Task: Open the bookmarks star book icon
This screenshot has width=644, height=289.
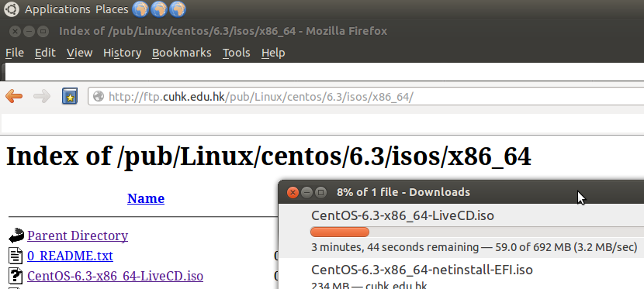Action: (70, 96)
